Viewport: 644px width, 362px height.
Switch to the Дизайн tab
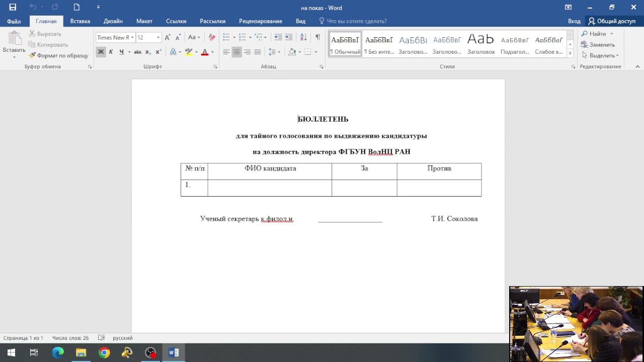point(113,21)
